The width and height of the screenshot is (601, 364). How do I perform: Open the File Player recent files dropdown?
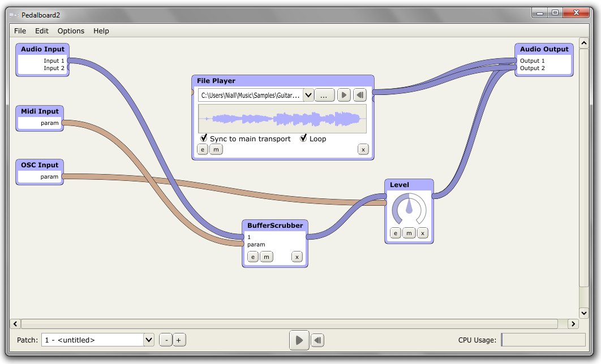pyautogui.click(x=308, y=95)
